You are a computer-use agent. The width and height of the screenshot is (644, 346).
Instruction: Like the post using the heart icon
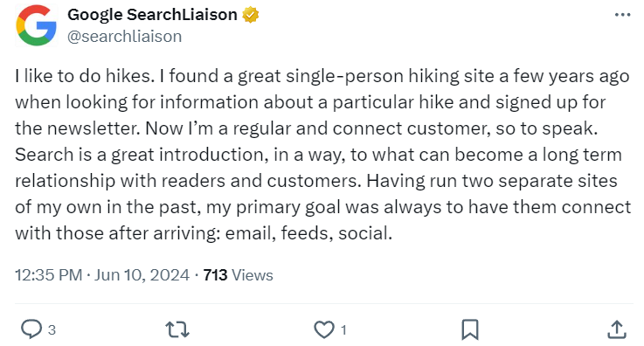tap(324, 329)
